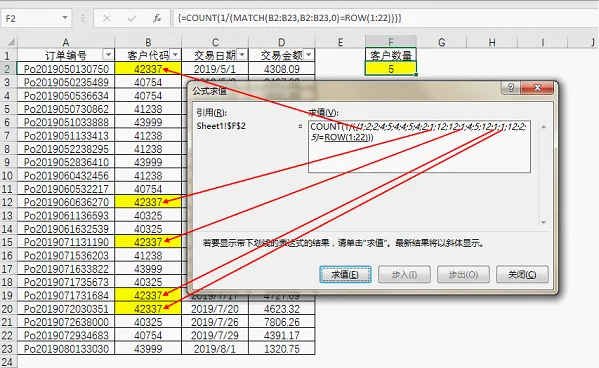Click the scroll up arrow in evaluation box
599x368 pixels.
tap(544, 127)
